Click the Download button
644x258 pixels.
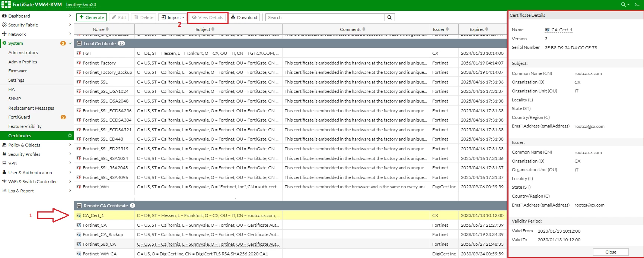point(244,18)
